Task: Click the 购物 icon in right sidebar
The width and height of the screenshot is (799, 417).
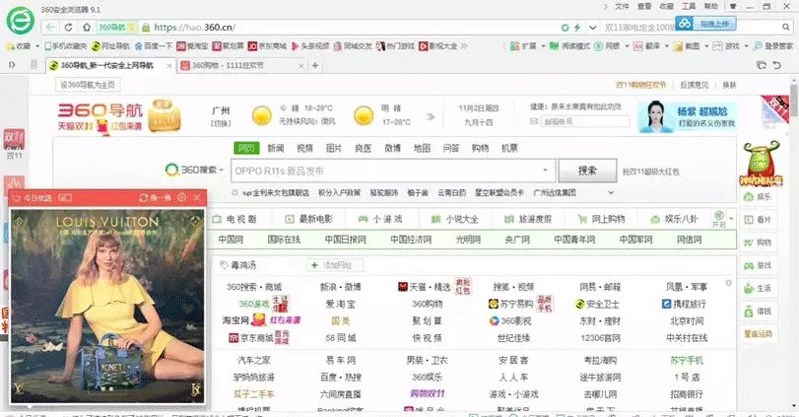Action: [x=765, y=241]
